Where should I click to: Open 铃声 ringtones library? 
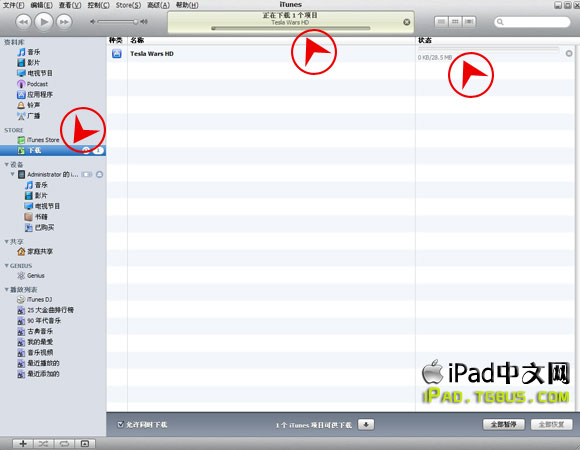tap(29, 105)
